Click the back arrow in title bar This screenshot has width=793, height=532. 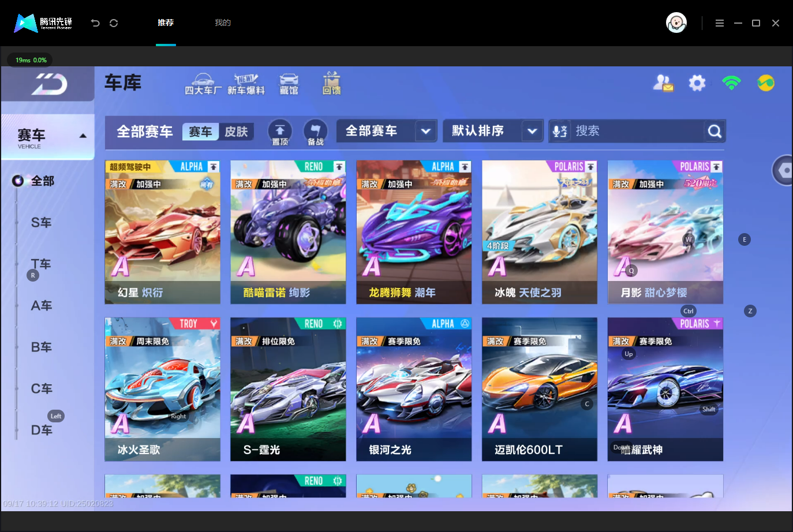pyautogui.click(x=95, y=23)
